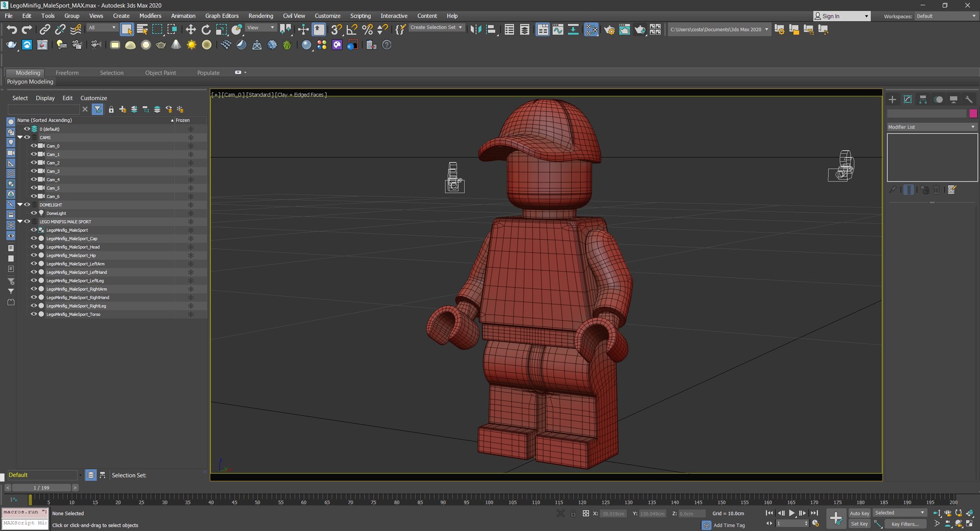Switch to the Freeform ribbon tab
Screen dimensions: 980x531
pos(67,73)
